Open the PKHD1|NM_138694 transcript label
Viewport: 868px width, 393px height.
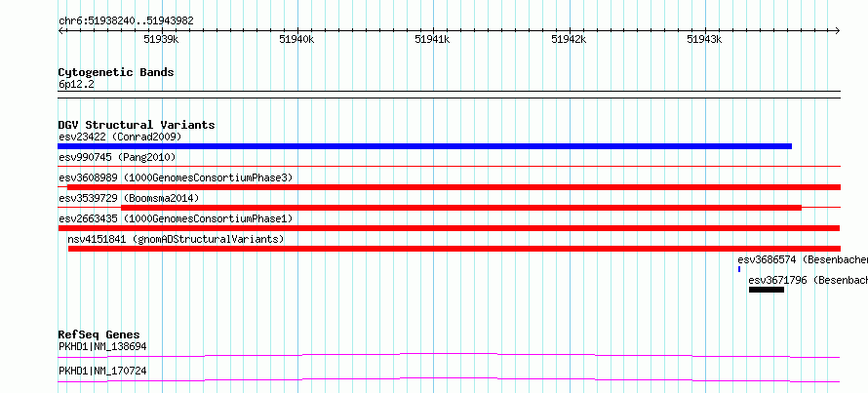[x=102, y=347]
